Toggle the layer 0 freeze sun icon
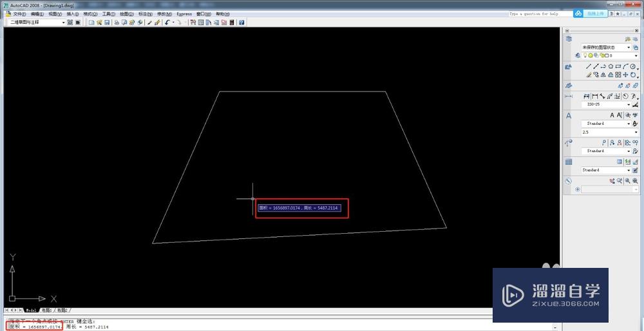The height and width of the screenshot is (331, 644). click(591, 55)
